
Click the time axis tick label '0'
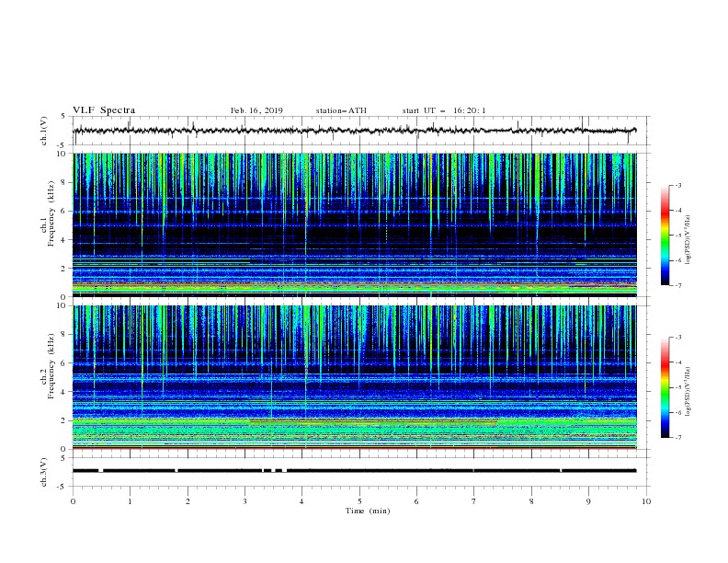73,501
